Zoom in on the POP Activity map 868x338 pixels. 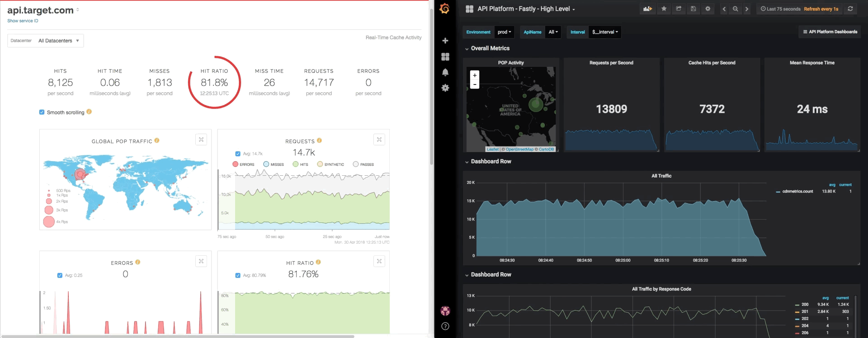click(x=475, y=75)
